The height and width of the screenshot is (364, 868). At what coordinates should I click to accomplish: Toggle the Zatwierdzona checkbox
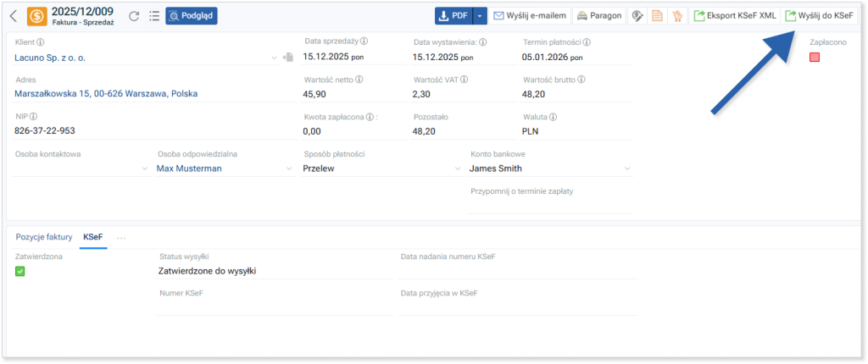[x=20, y=271]
